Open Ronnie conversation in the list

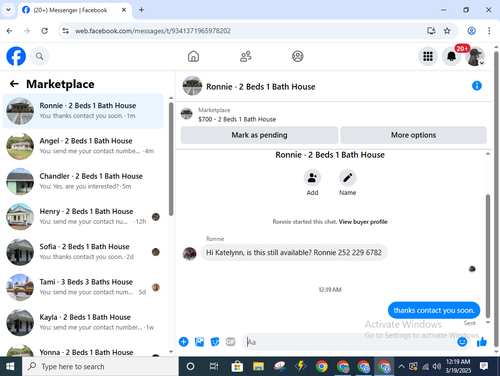point(83,111)
